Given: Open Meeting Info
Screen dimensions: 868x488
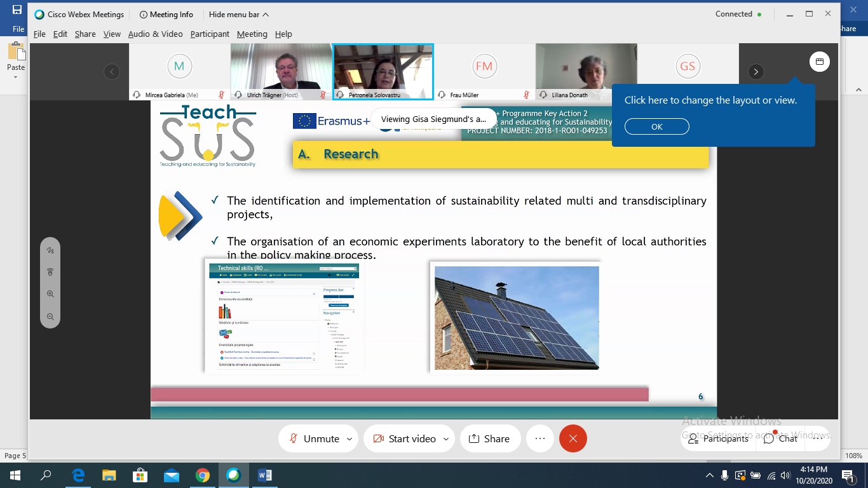Looking at the screenshot, I should (x=166, y=15).
